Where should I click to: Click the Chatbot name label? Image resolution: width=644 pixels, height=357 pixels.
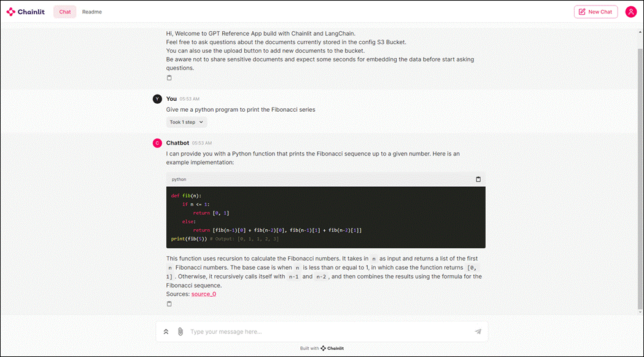coord(177,143)
